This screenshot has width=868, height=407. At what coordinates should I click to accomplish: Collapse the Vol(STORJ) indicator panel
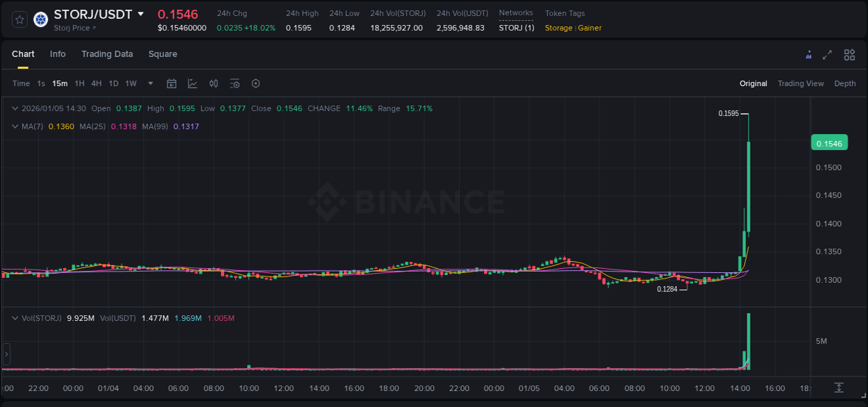[x=15, y=317]
